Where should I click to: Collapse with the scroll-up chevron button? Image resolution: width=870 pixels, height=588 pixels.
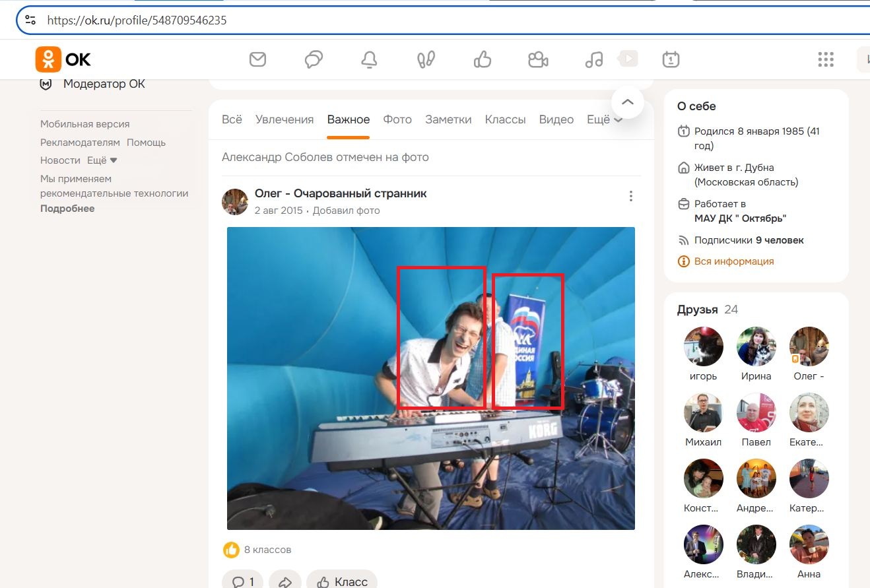[627, 102]
